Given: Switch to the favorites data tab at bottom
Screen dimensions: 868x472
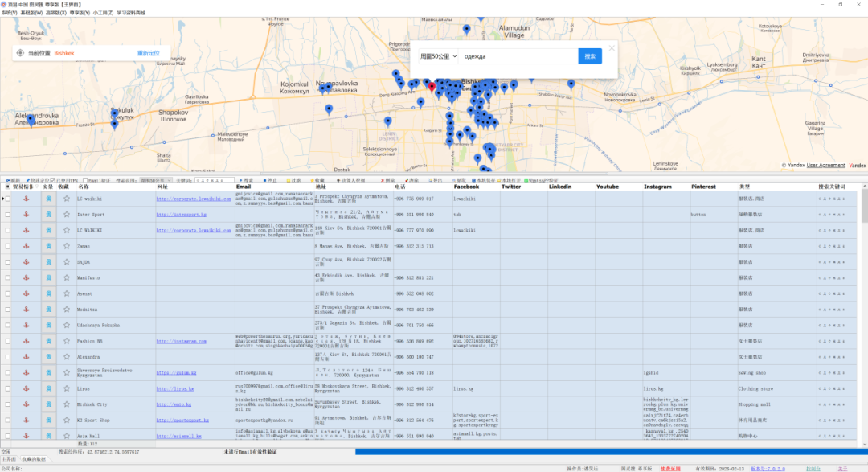Looking at the screenshot, I should point(34,459).
